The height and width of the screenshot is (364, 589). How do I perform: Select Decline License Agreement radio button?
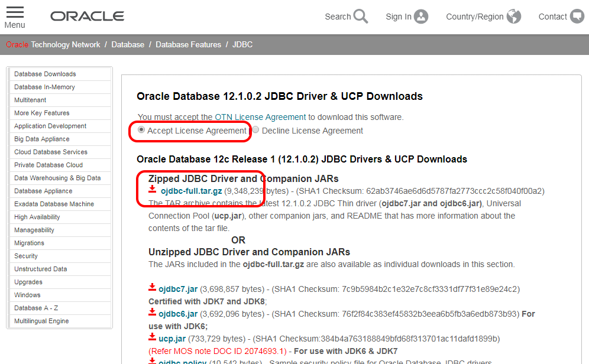pyautogui.click(x=255, y=130)
